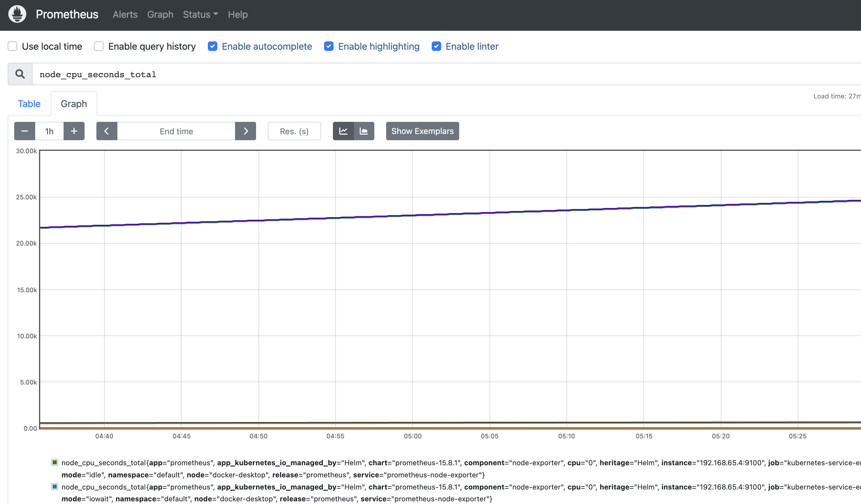Image resolution: width=861 pixels, height=504 pixels.
Task: Open the Status dropdown menu
Action: click(x=200, y=14)
